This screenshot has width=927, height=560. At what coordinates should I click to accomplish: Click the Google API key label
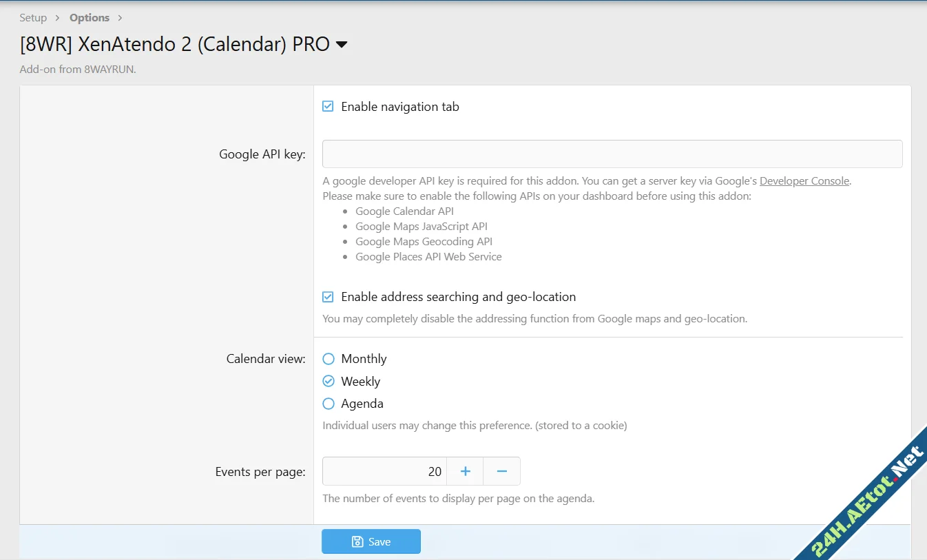pos(262,154)
